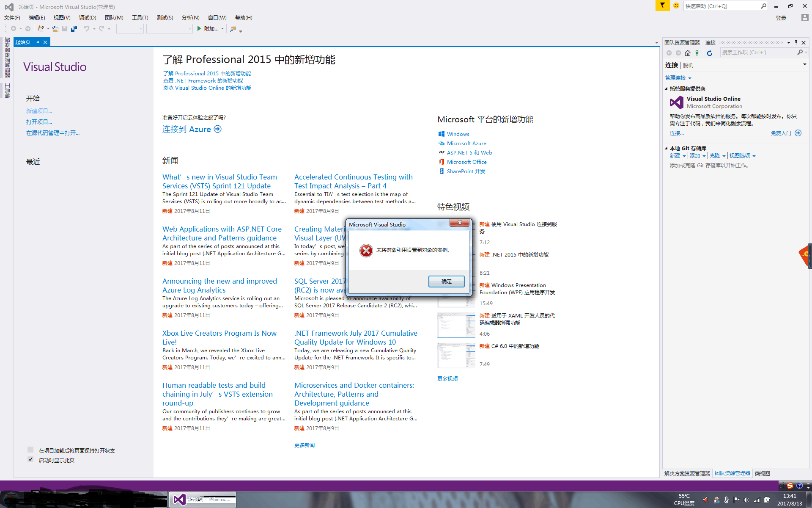Click the 登录 sign-in link

[781, 18]
